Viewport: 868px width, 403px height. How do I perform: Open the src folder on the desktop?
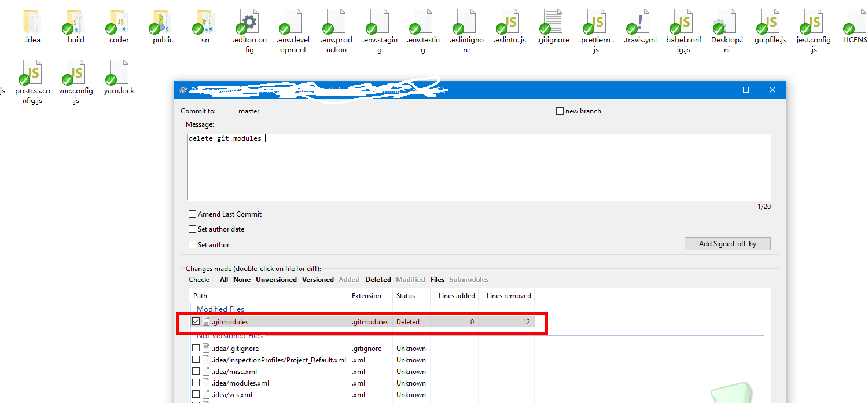[204, 23]
